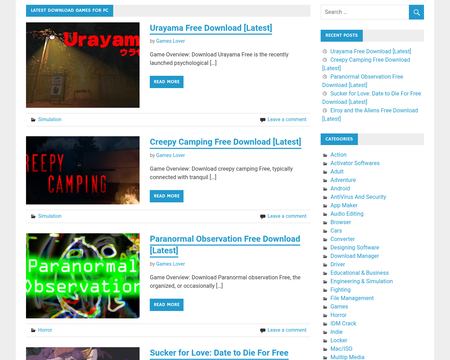Viewport: 450px width, 360px height.
Task: Open the Educational & Business category
Action: click(x=359, y=273)
